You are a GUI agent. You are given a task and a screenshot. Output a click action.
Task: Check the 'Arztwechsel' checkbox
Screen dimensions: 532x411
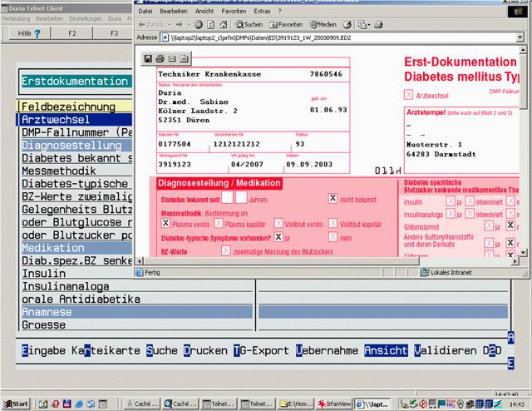(408, 96)
